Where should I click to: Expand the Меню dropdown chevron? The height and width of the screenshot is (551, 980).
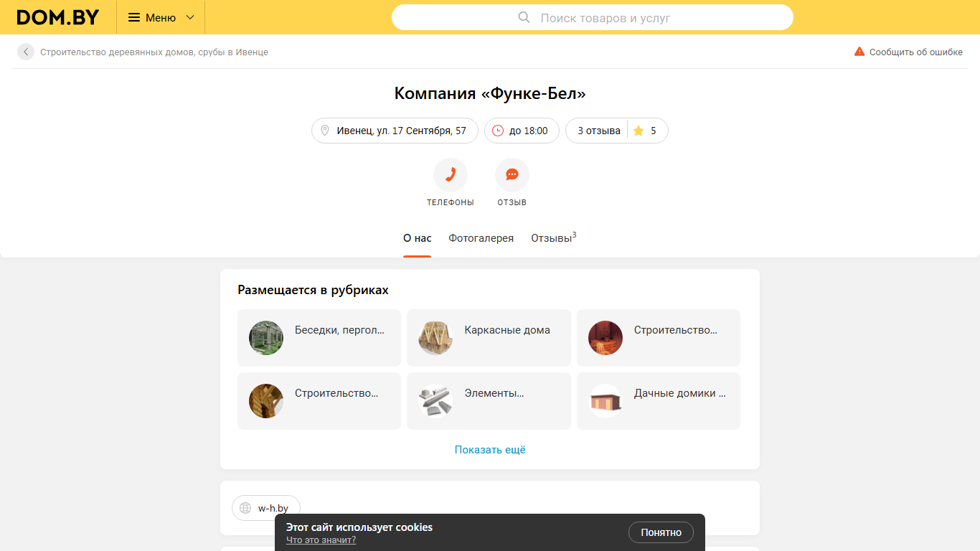(x=190, y=17)
